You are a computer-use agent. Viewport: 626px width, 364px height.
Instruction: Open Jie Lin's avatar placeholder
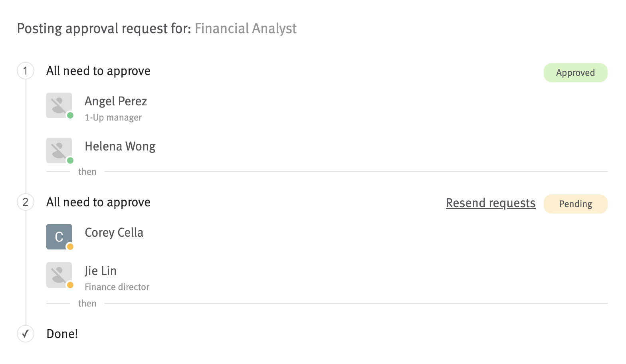59,275
